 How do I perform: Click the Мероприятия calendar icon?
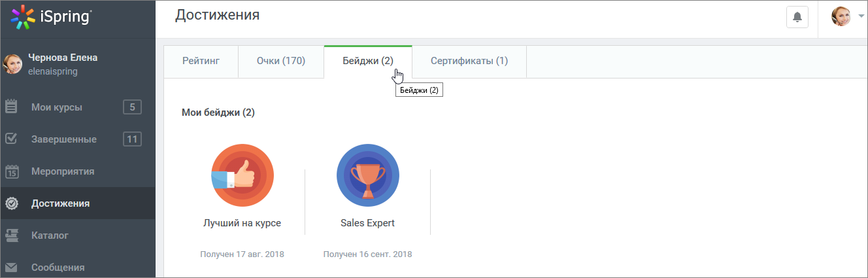12,171
